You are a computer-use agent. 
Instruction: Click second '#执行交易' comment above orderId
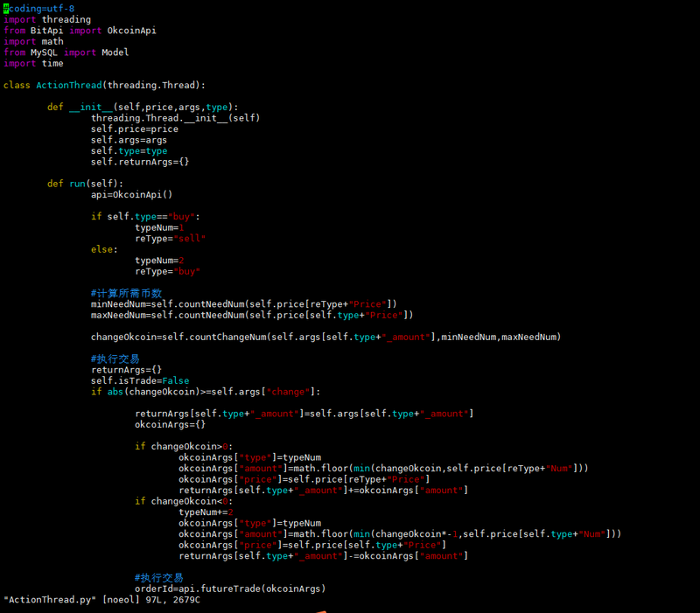point(159,578)
